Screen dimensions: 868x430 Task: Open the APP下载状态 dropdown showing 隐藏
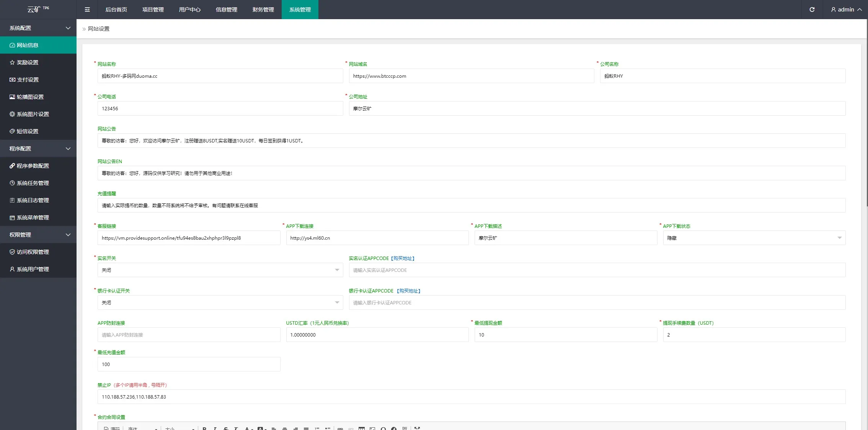(754, 238)
